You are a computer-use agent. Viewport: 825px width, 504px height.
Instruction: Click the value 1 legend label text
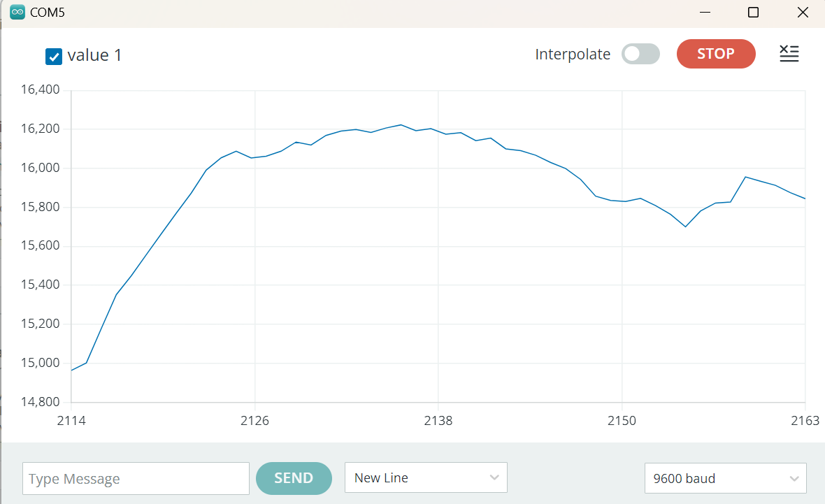[x=95, y=56]
